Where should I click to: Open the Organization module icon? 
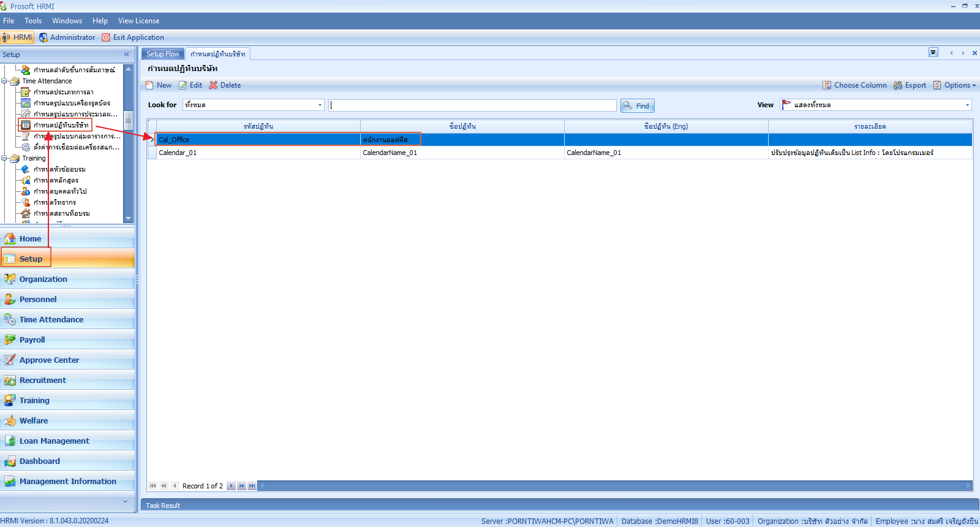click(x=10, y=279)
